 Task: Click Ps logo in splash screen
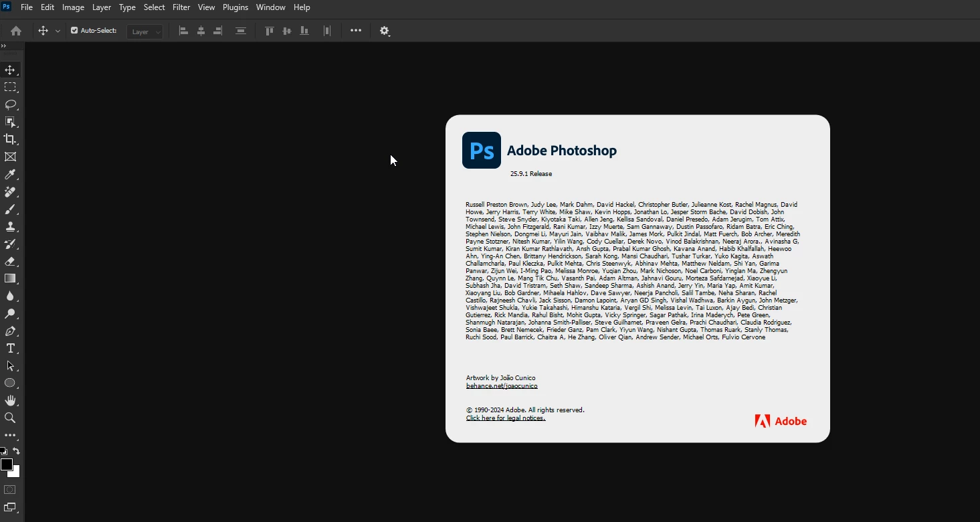pyautogui.click(x=482, y=150)
